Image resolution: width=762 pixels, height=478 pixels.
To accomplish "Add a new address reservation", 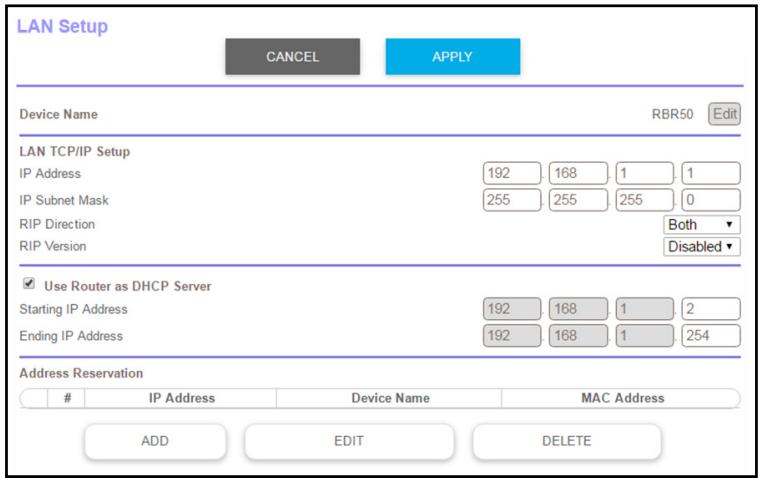I will click(155, 441).
